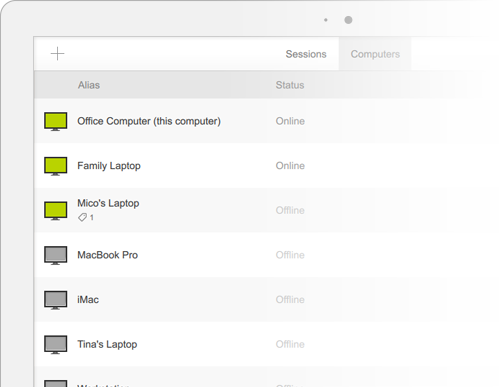Select the Office Computer (this computer) name

[x=149, y=121]
